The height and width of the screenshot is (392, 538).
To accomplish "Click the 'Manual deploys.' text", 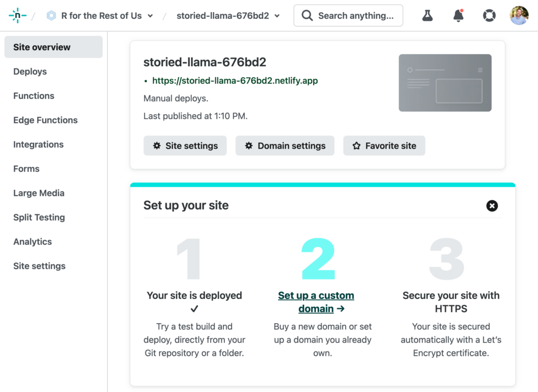I will pyautogui.click(x=175, y=98).
